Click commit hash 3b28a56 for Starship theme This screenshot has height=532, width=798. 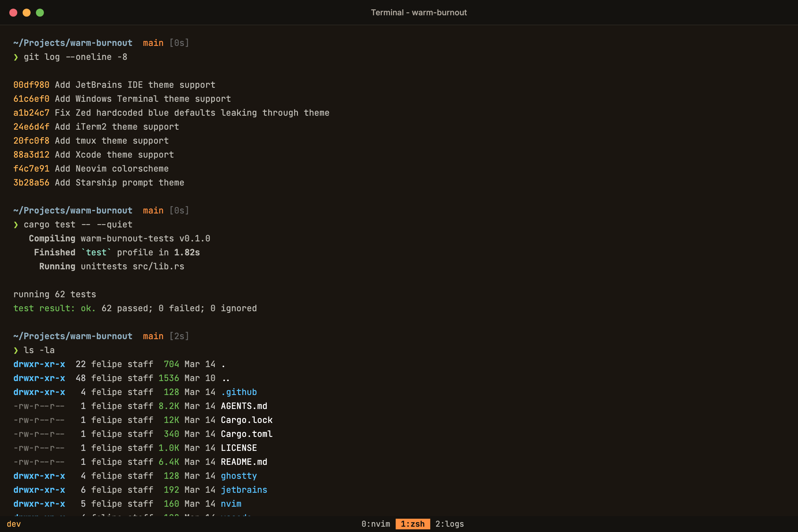(31, 183)
